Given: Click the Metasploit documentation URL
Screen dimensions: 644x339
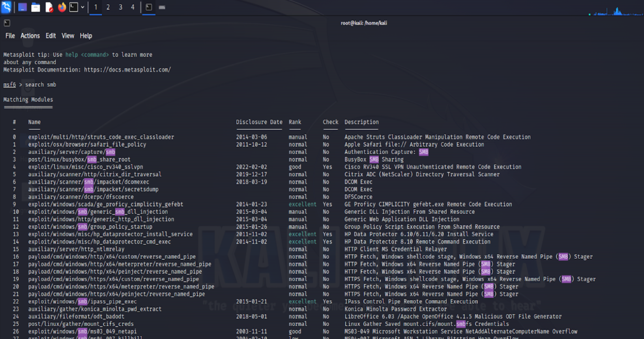Looking at the screenshot, I should (x=127, y=70).
